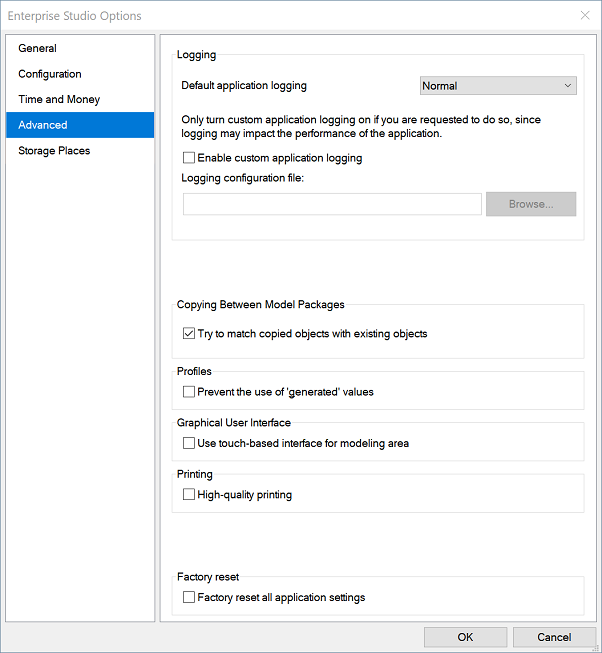The image size is (602, 653).
Task: Open Default application logging dropdown
Action: pyautogui.click(x=498, y=86)
